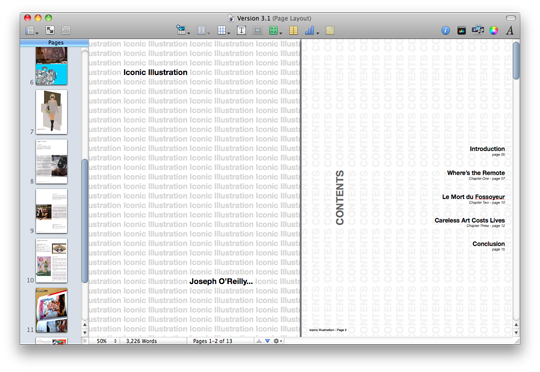Viewport: 540px width, 372px height.
Task: Open the gear action menu in the status bar
Action: coord(277,341)
